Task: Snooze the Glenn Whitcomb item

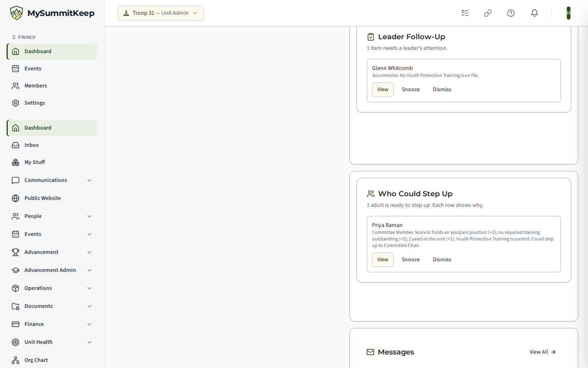Action: tap(411, 90)
